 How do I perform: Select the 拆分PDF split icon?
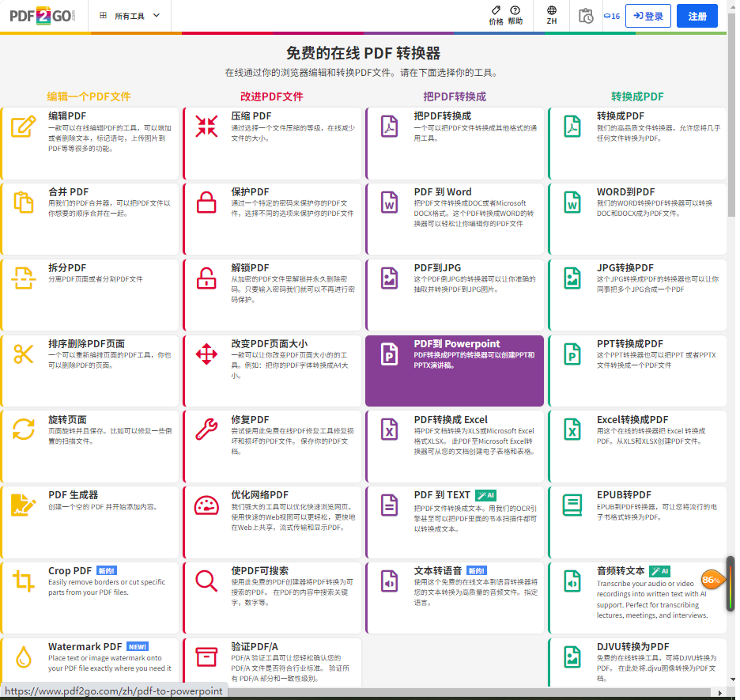(24, 278)
